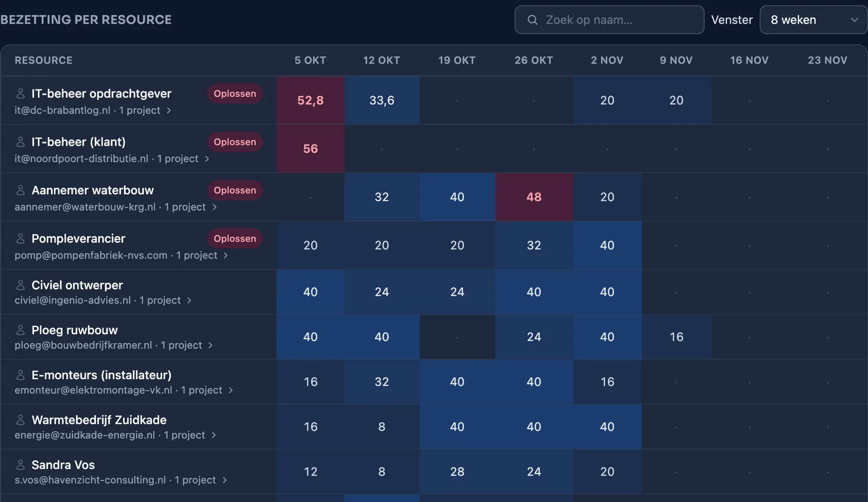
Task: Click the 23 NOV column header
Action: (828, 60)
